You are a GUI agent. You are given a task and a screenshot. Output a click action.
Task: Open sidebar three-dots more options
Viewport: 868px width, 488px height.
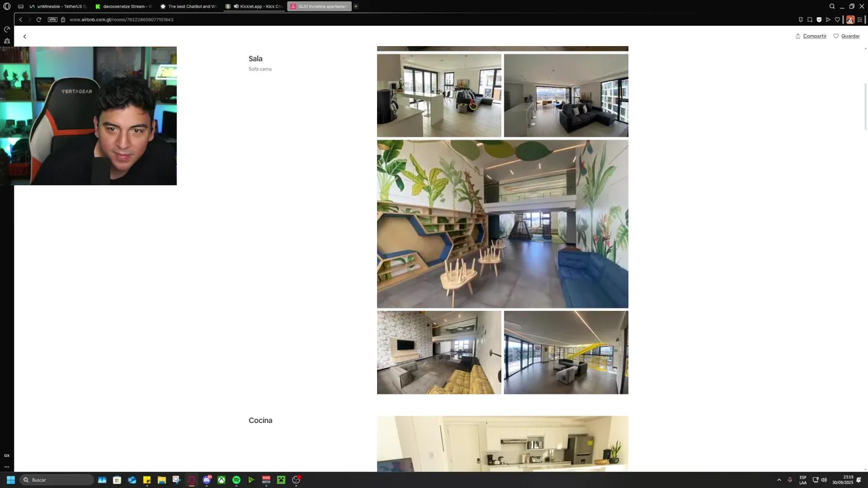click(7, 466)
